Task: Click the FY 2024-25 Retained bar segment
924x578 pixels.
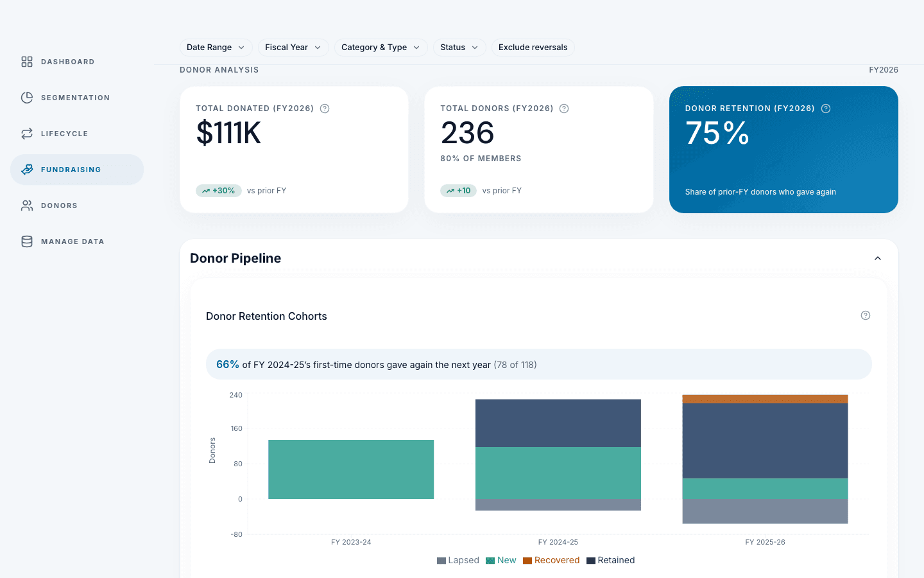Action: point(558,423)
